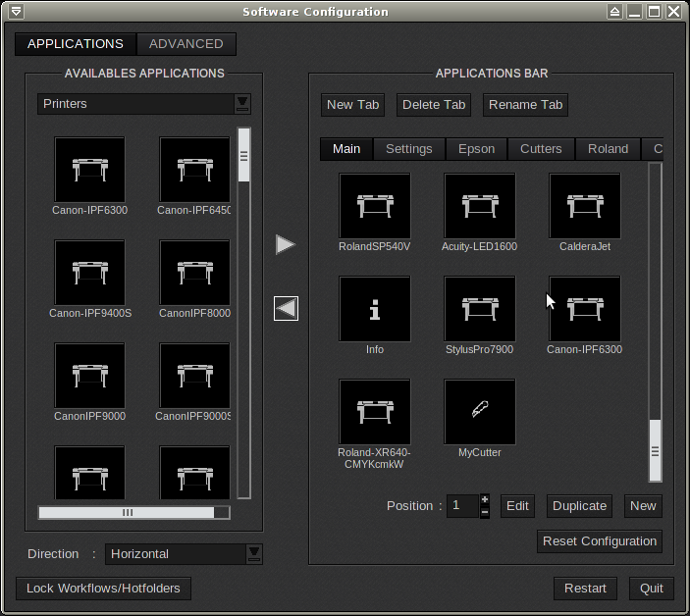
Task: Select Canon-IPF6300 in the applications bar
Action: click(x=585, y=309)
